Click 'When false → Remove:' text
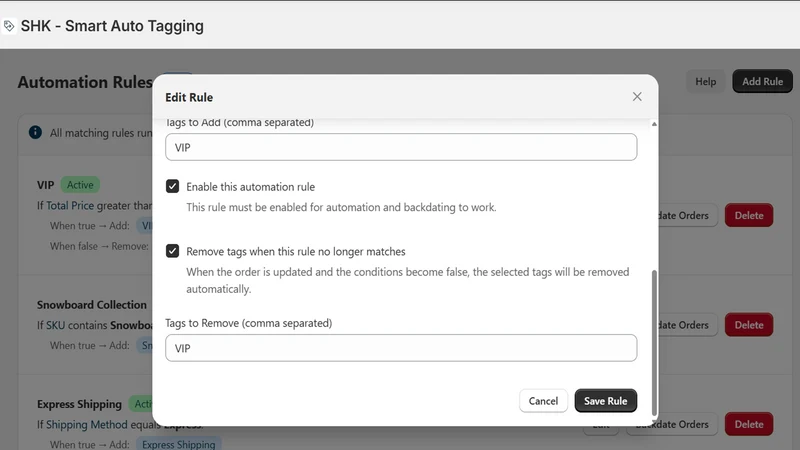The width and height of the screenshot is (800, 450). pos(99,246)
